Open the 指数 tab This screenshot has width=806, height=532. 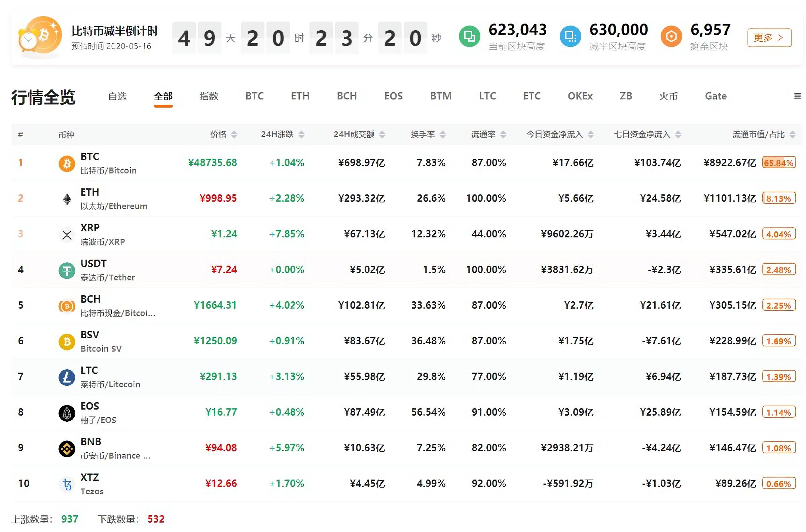click(209, 97)
